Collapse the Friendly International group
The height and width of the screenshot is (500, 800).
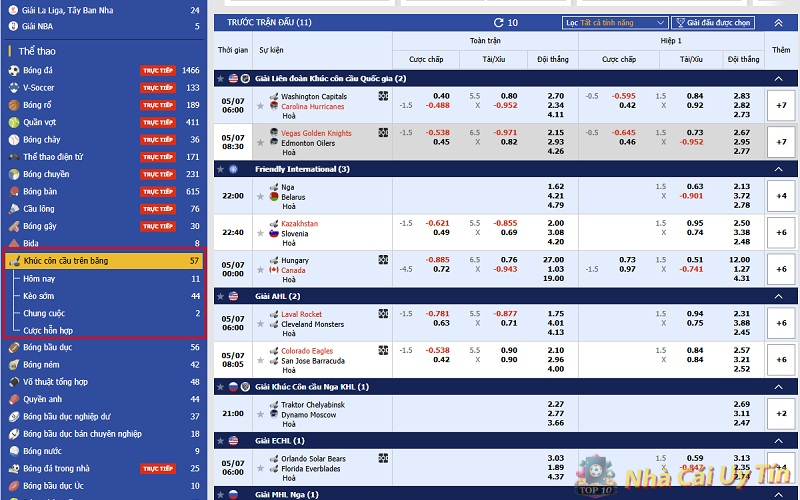coord(779,169)
